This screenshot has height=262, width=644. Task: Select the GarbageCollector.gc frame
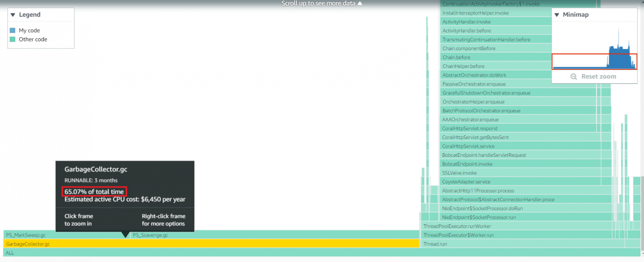(x=204, y=244)
